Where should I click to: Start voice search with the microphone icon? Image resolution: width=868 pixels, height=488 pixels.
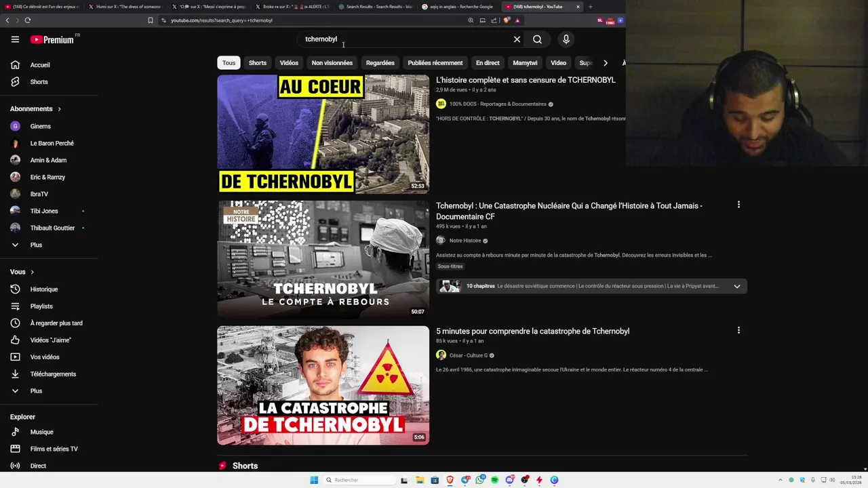[x=566, y=39]
